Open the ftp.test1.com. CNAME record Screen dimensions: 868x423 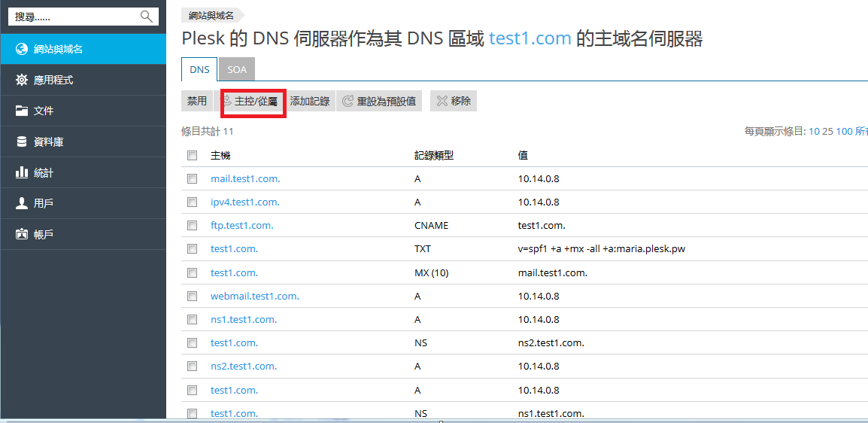(x=242, y=225)
